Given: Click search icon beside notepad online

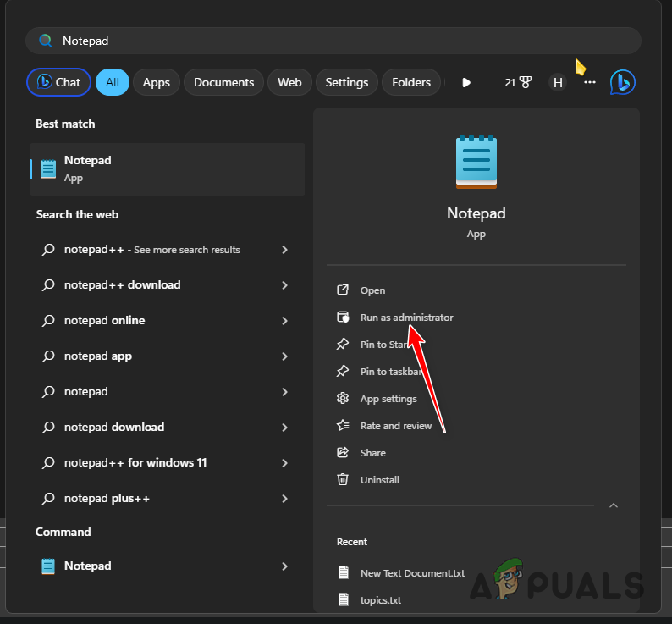Looking at the screenshot, I should tap(48, 321).
